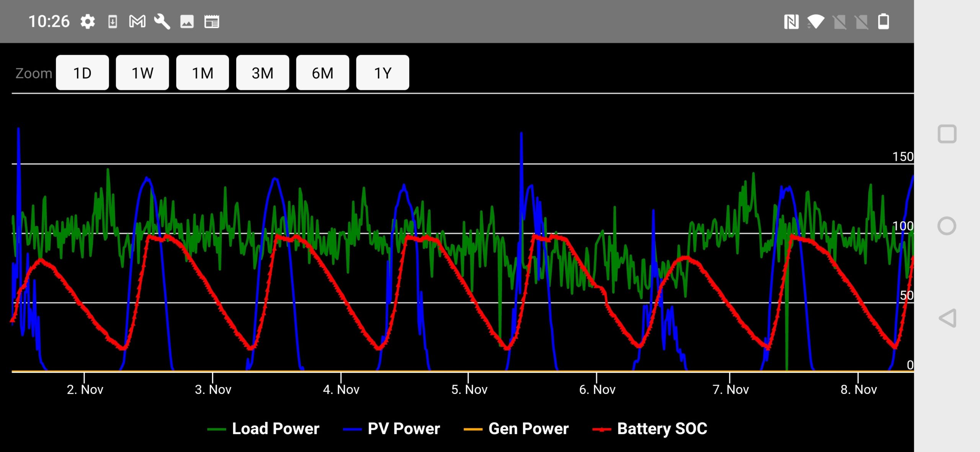Image resolution: width=980 pixels, height=452 pixels.
Task: Tap the recent apps square button
Action: [947, 134]
